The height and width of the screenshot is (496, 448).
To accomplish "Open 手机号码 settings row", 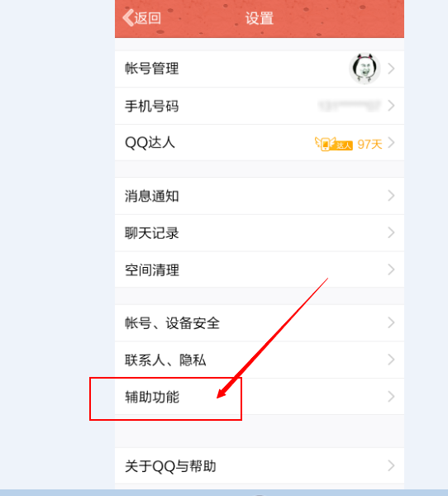I will click(260, 106).
